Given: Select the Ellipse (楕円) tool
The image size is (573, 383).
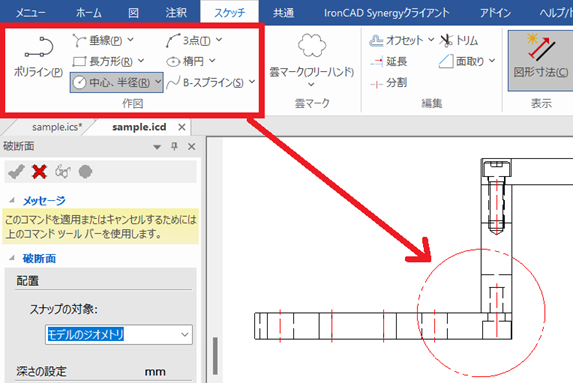Looking at the screenshot, I should coord(185,61).
